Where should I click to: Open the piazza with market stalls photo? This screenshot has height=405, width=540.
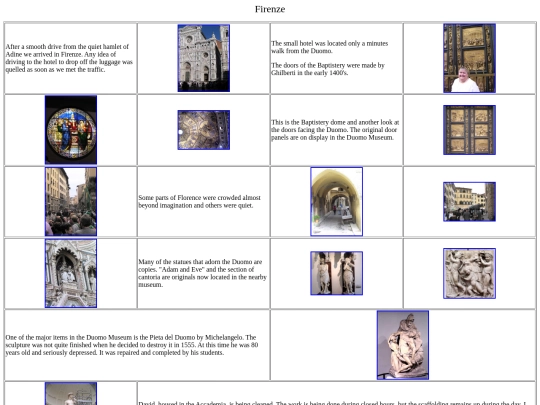(469, 201)
